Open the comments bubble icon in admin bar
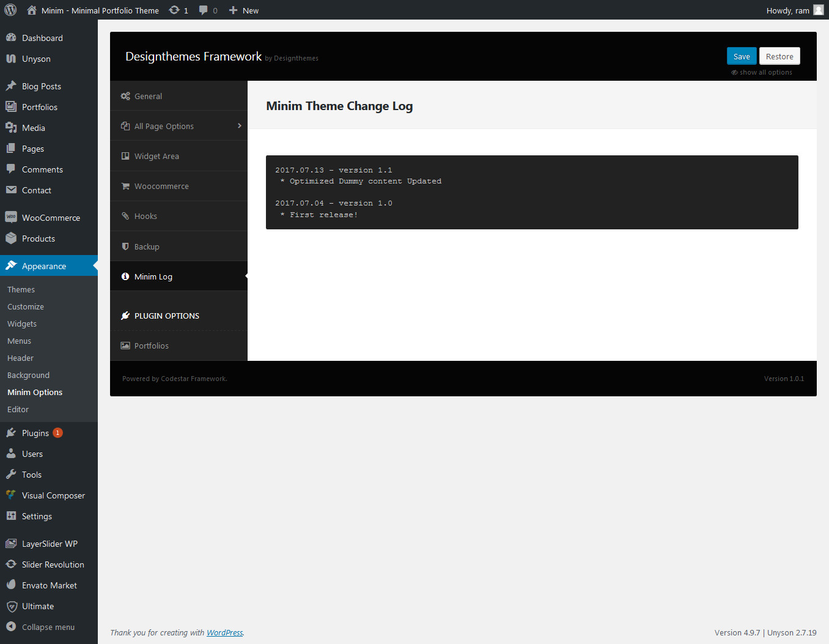The image size is (829, 644). point(204,10)
